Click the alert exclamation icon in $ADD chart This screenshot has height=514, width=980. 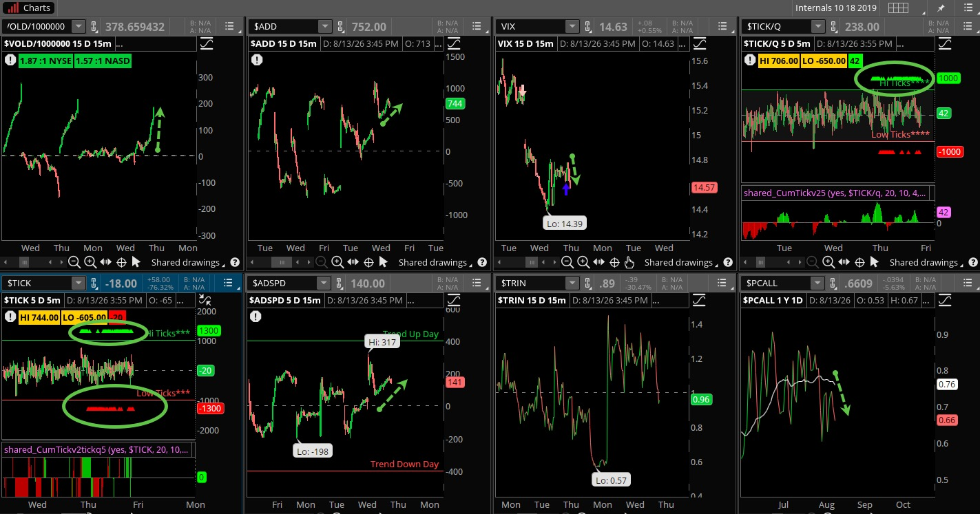coord(257,60)
